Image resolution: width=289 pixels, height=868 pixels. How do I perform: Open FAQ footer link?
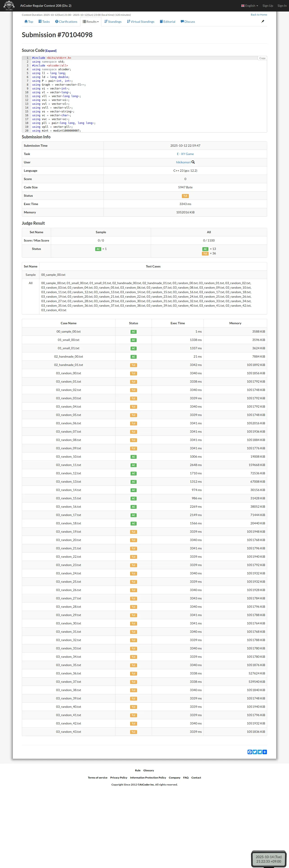(x=186, y=778)
